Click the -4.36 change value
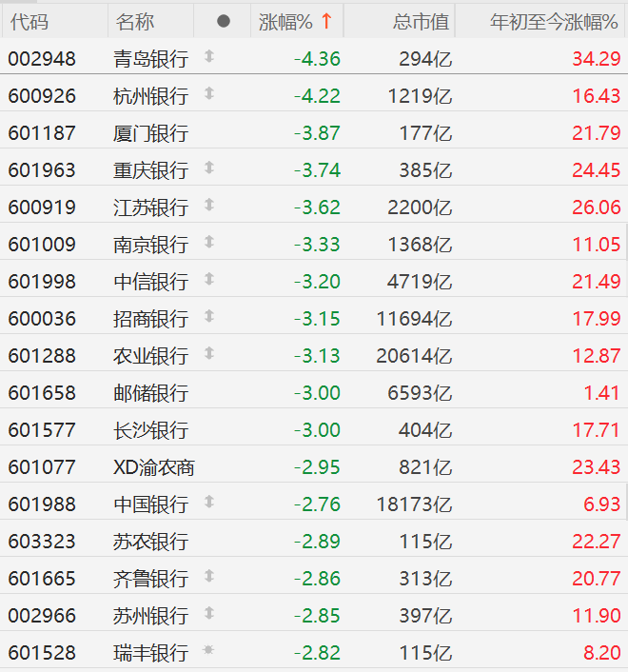 [317, 59]
